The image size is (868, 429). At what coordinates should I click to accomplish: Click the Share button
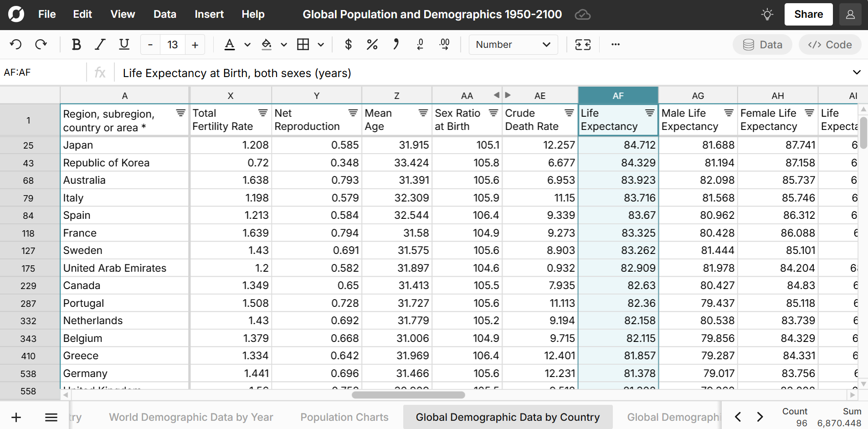click(x=808, y=15)
